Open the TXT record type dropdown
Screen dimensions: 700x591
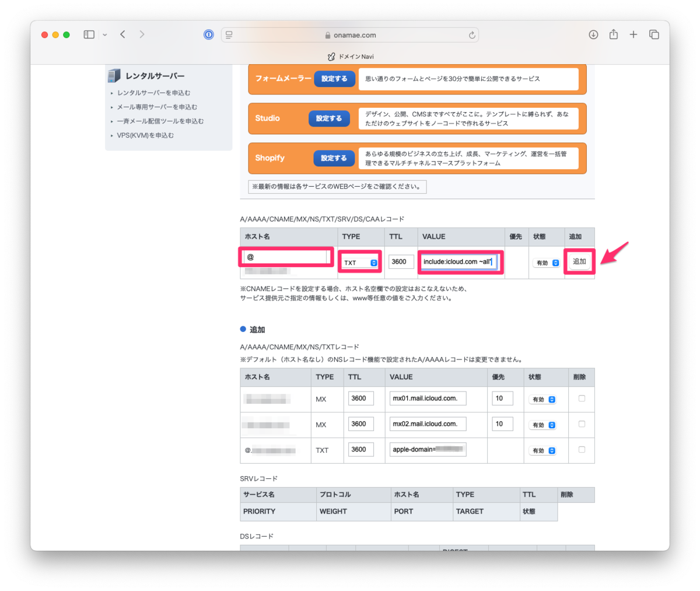360,263
